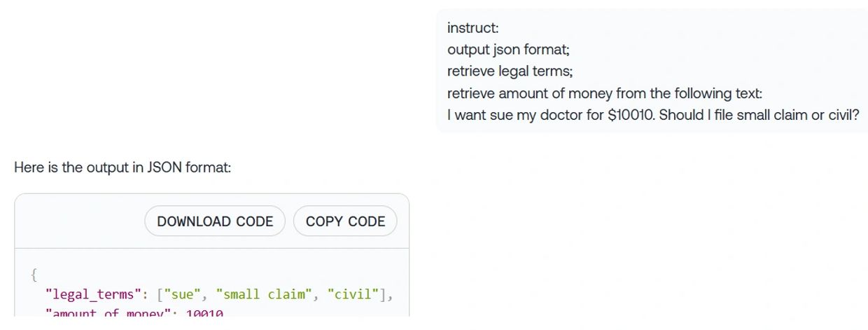
Task: Click "Here is the output in JSON format:" text
Action: 122,167
